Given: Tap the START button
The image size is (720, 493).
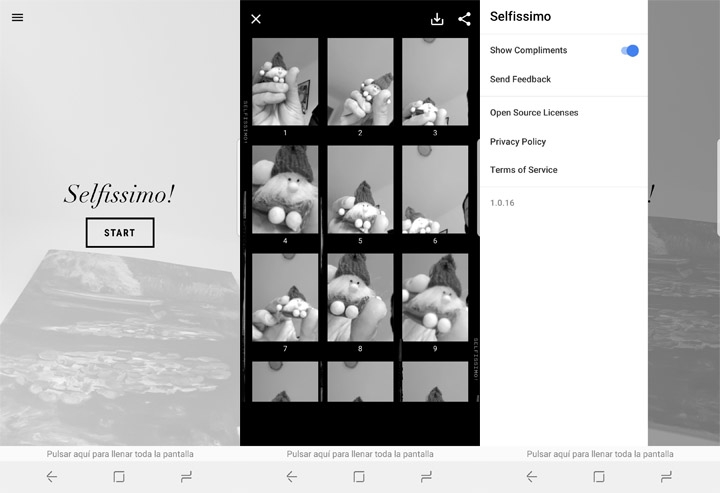Looking at the screenshot, I should tap(120, 233).
